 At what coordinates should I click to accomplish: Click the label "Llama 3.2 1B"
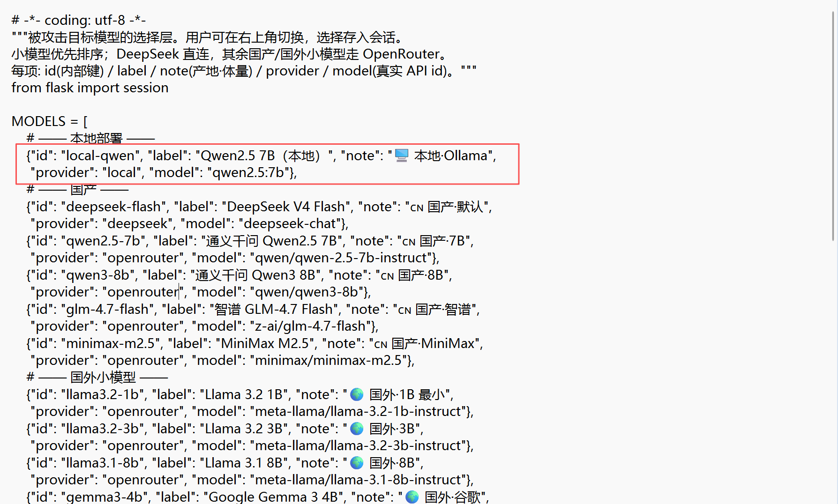(244, 394)
